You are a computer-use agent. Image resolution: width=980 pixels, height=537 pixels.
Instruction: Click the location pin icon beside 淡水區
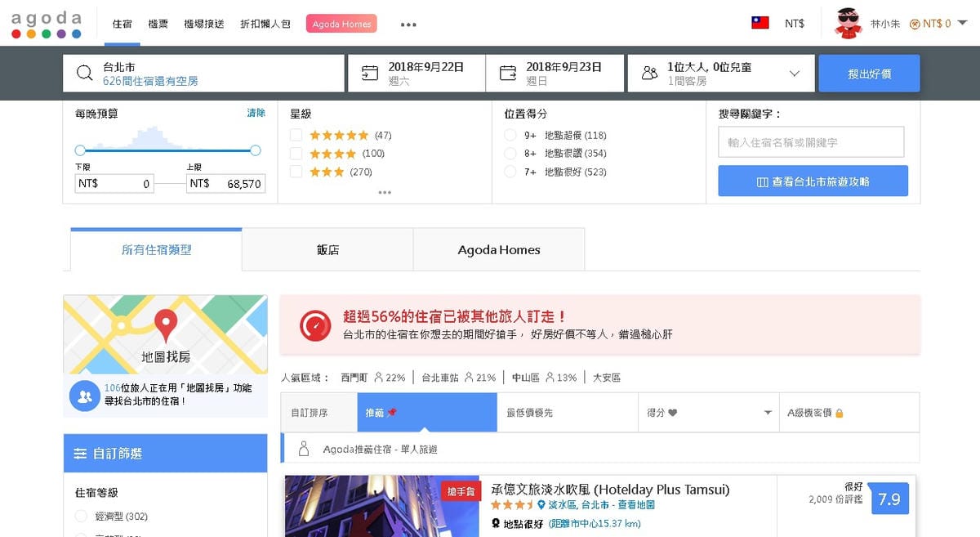click(541, 505)
